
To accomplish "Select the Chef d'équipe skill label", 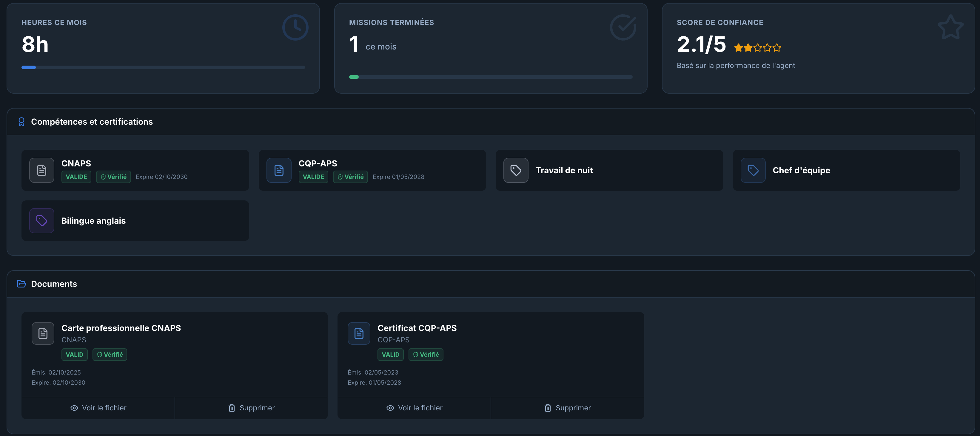I will click(x=801, y=170).
